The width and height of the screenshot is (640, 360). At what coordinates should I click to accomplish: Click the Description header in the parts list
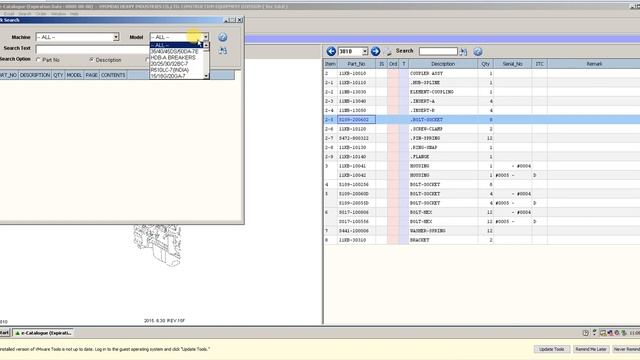click(x=443, y=64)
